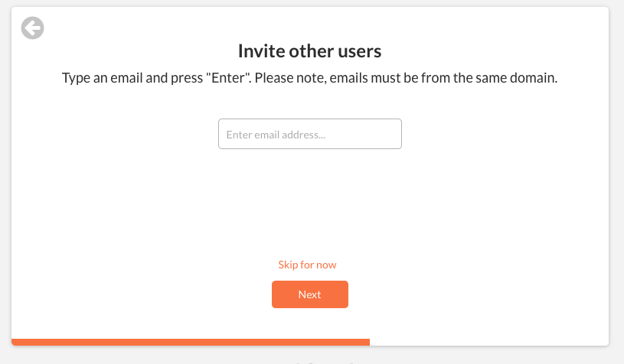The height and width of the screenshot is (364, 624).
Task: Click the orange filled progress bar
Action: [x=190, y=342]
